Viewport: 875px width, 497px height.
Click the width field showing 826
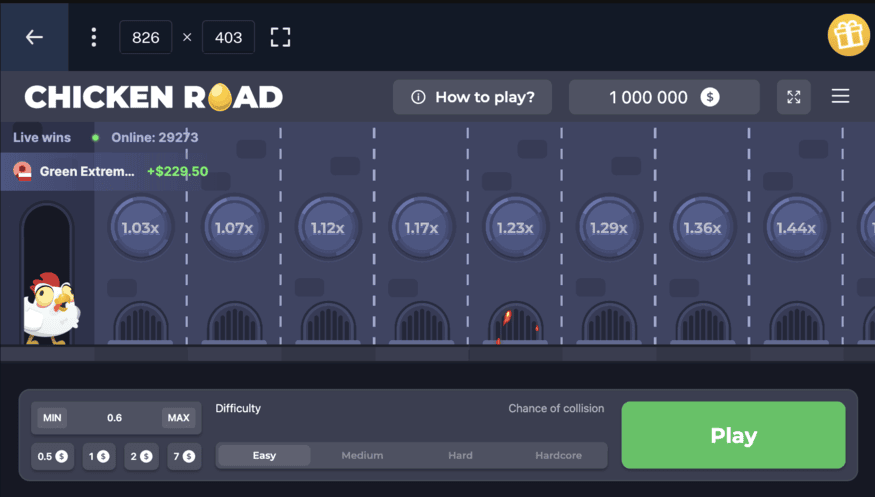tap(146, 37)
